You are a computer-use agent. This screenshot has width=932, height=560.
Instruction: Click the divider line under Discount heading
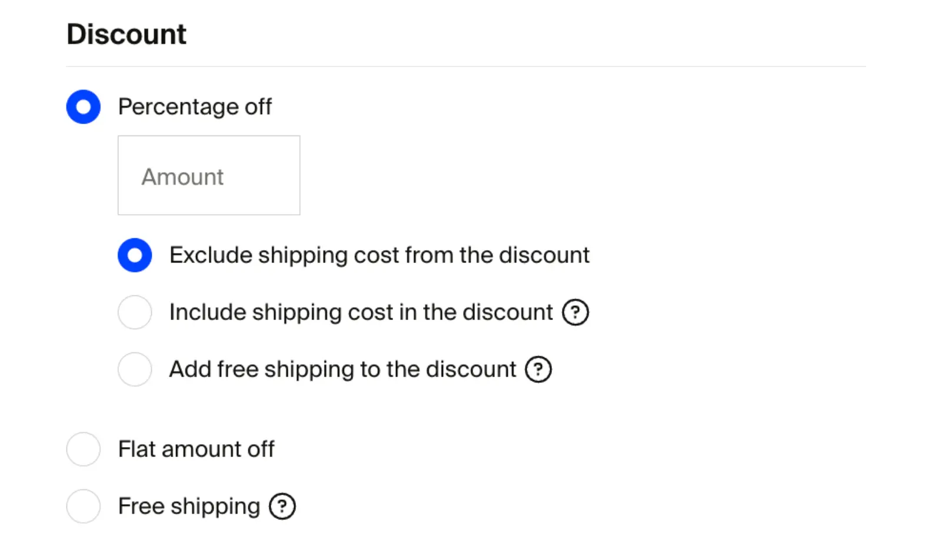[465, 66]
